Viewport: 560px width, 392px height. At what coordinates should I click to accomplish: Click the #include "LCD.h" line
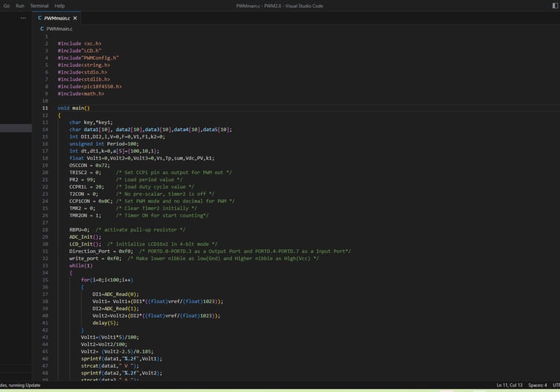pyautogui.click(x=79, y=50)
